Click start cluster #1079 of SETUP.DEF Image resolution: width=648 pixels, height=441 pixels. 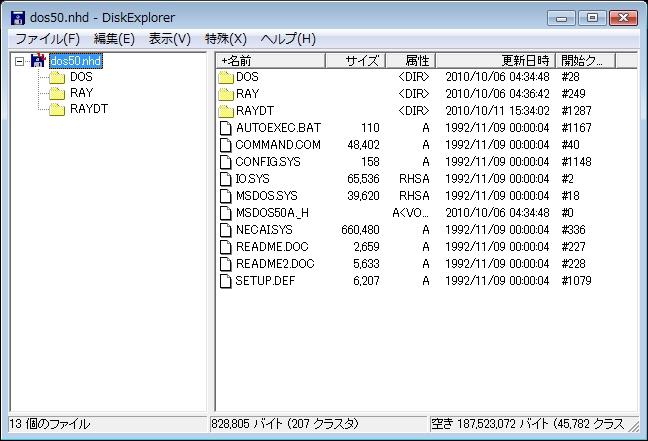pyautogui.click(x=576, y=281)
